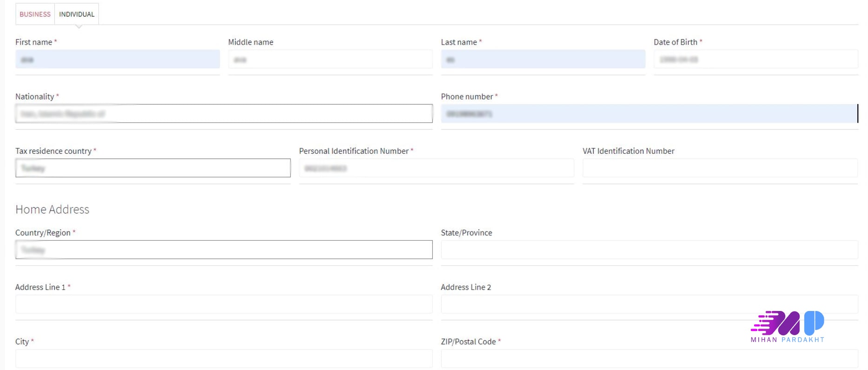Click into the Last name field

point(543,59)
